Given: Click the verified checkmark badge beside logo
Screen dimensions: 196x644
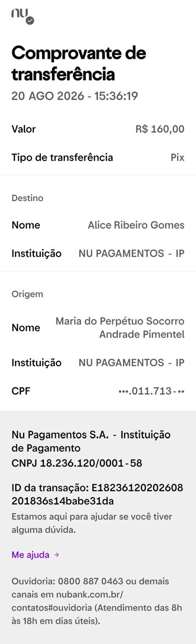Looking at the screenshot, I should [30, 21].
